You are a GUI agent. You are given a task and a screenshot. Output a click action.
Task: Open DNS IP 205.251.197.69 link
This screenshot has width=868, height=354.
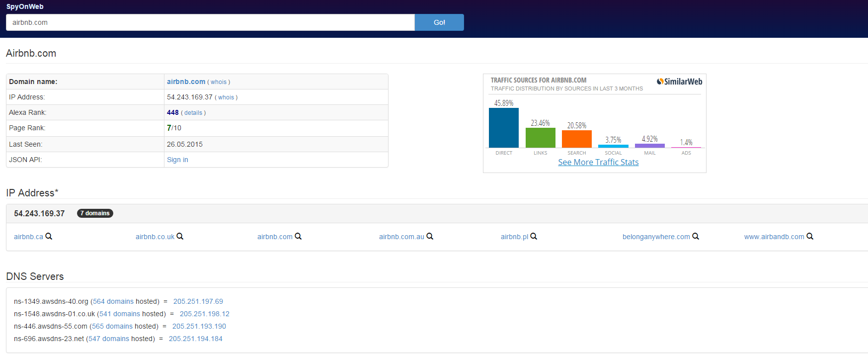coord(198,301)
